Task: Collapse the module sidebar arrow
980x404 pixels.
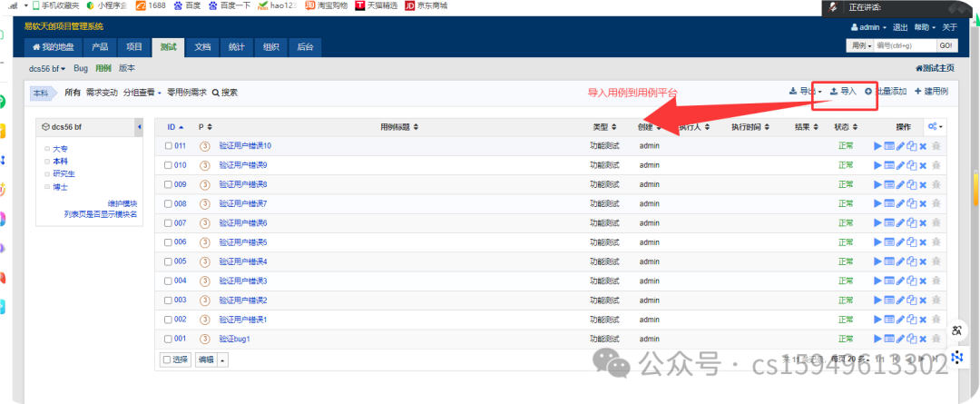Action: click(139, 127)
